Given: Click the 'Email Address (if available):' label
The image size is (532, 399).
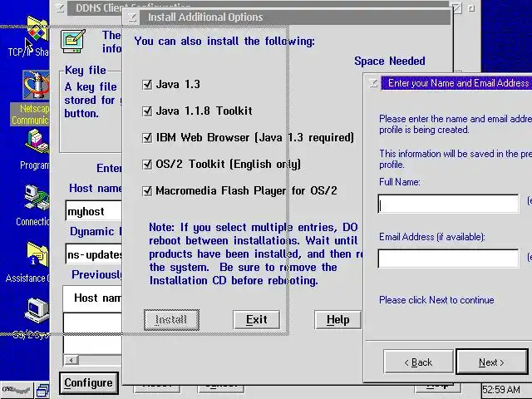Looking at the screenshot, I should click(432, 237).
